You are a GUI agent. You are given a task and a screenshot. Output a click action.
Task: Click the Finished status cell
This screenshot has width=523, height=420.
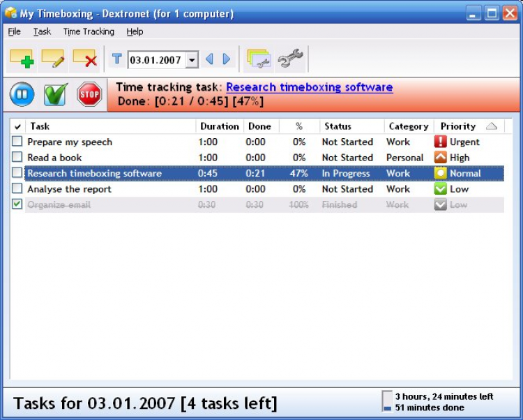pos(339,204)
